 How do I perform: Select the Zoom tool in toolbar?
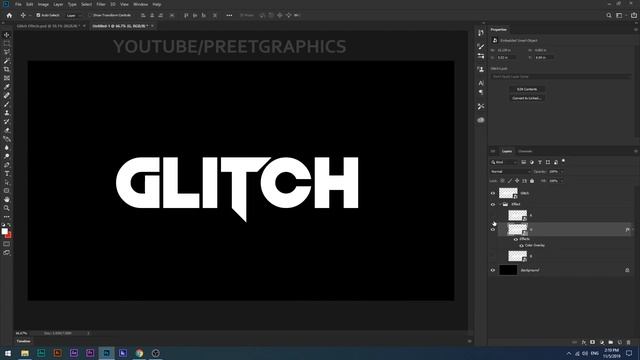pyautogui.click(x=7, y=208)
